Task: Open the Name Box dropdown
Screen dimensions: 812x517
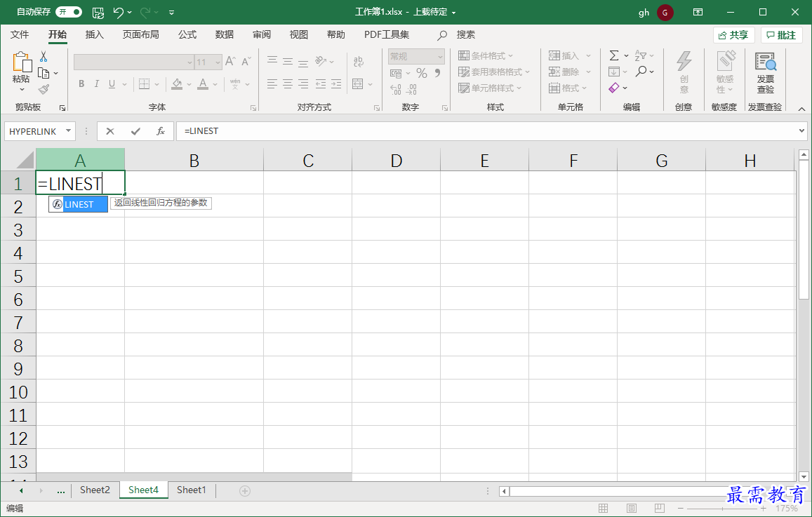Action: point(68,131)
